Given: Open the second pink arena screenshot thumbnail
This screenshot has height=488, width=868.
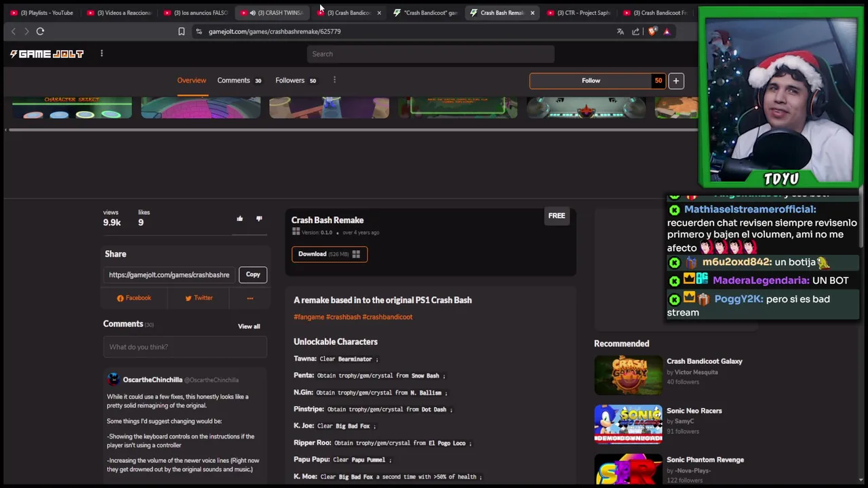Looking at the screenshot, I should tap(201, 108).
